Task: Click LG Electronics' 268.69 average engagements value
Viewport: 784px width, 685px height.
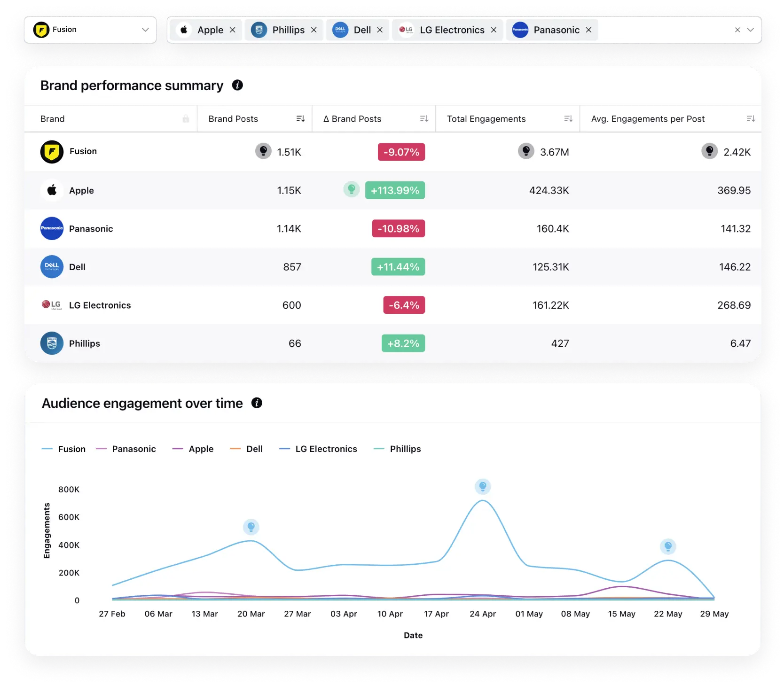Action: (x=734, y=305)
